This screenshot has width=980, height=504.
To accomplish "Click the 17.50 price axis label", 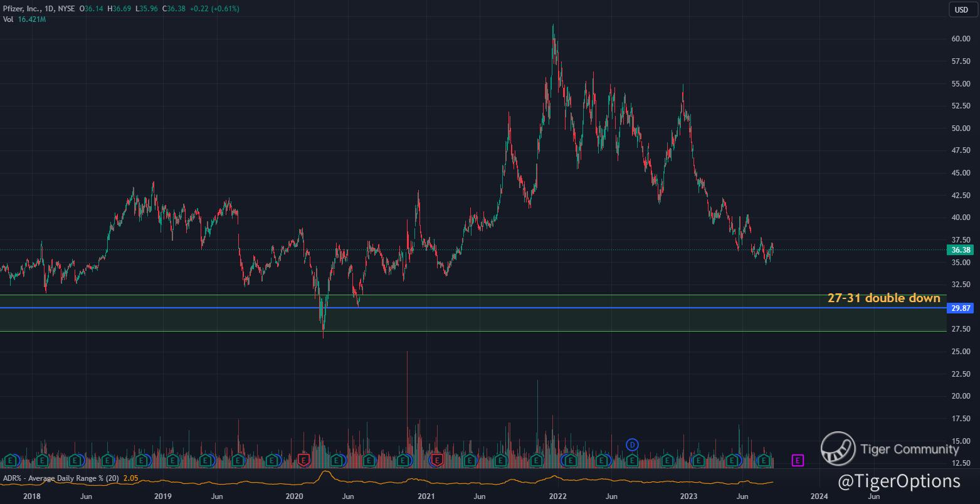I will [x=961, y=419].
